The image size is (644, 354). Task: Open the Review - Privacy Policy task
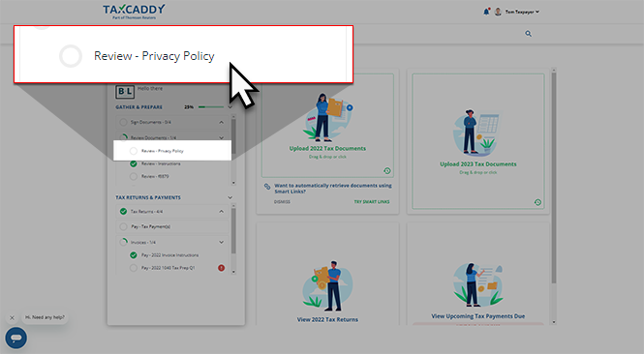pos(163,151)
